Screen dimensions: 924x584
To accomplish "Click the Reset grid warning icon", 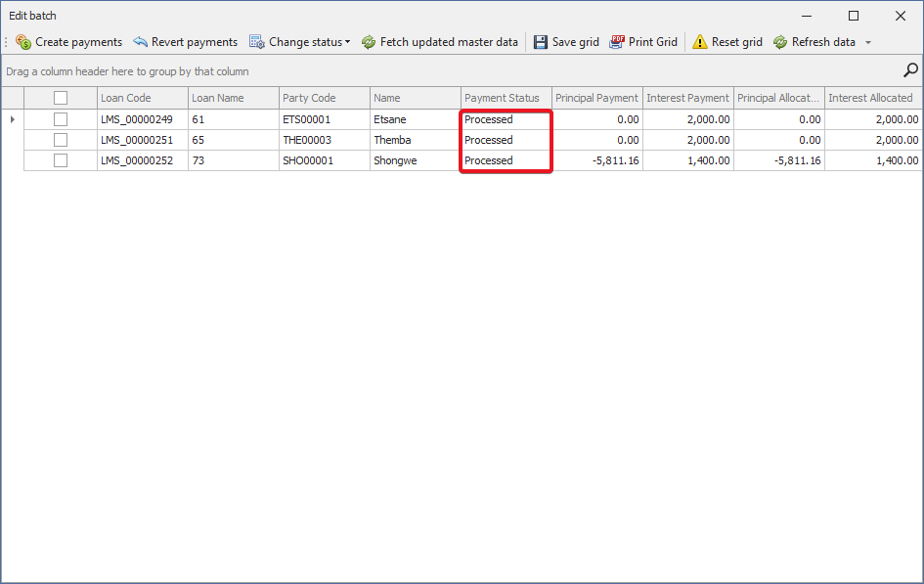I will (x=700, y=42).
